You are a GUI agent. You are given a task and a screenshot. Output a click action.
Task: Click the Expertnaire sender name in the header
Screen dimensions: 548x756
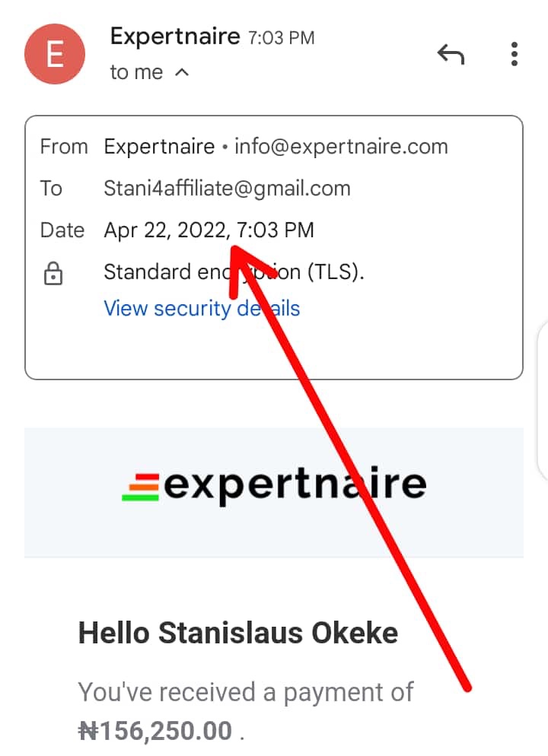point(175,36)
